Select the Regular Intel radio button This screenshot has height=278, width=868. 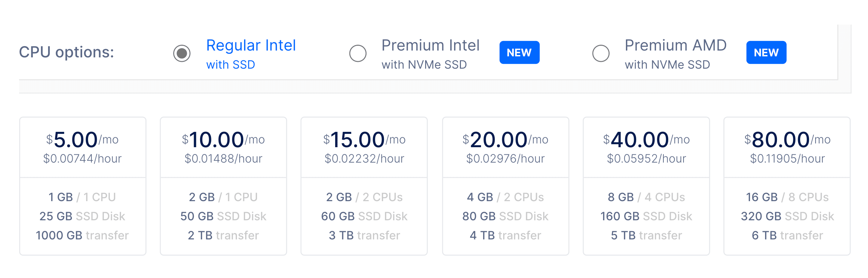pos(182,53)
